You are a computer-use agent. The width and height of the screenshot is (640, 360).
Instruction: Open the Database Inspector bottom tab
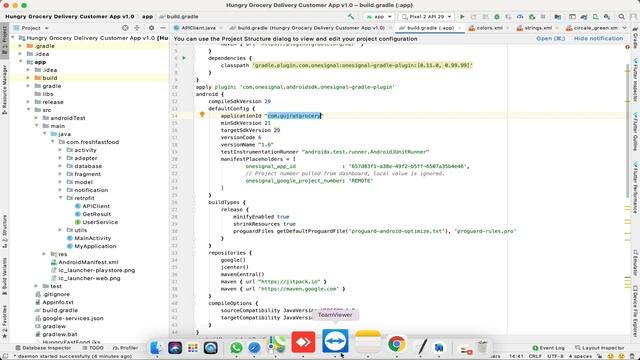pos(43,348)
